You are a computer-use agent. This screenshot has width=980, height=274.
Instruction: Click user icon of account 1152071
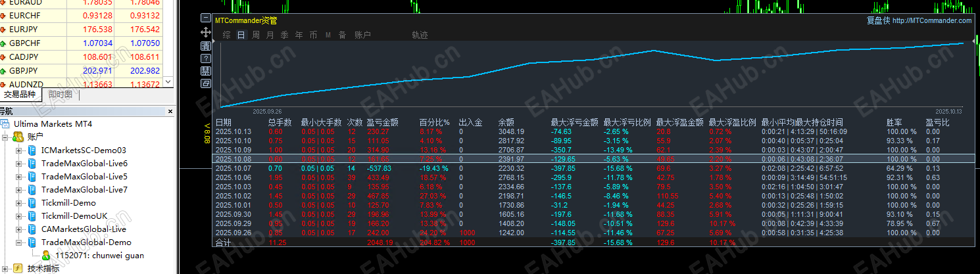(x=46, y=256)
